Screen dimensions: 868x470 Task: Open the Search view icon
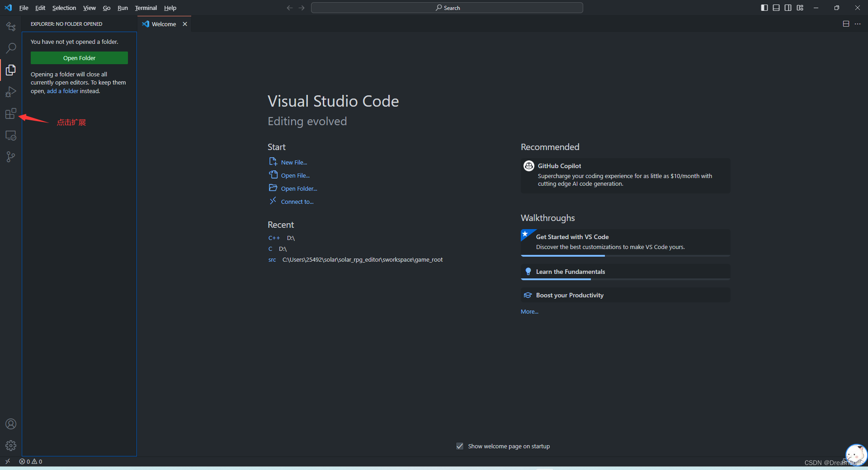click(11, 48)
